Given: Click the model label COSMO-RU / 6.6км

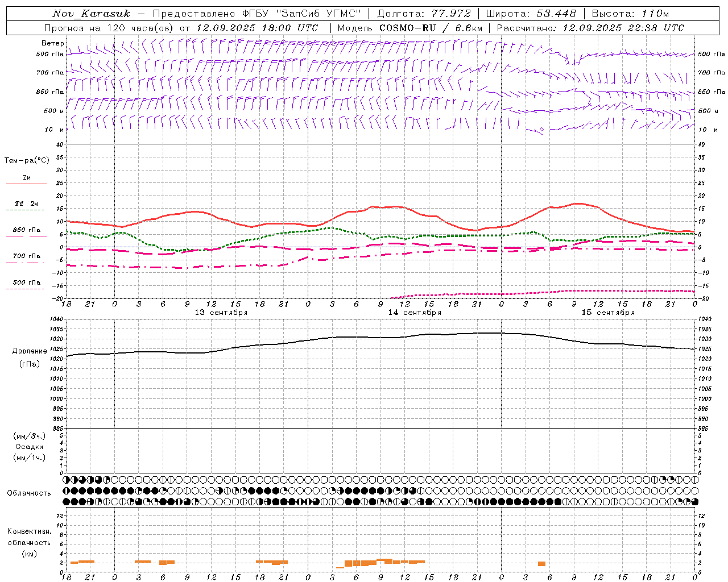Looking at the screenshot, I should [x=431, y=28].
